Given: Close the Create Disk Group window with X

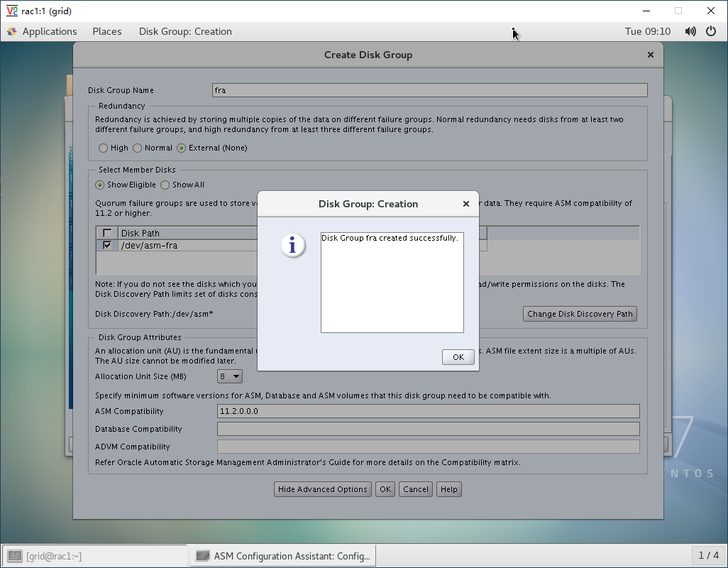Looking at the screenshot, I should pyautogui.click(x=651, y=55).
